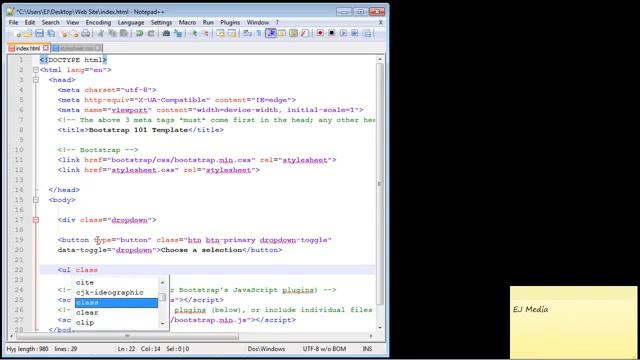Open the File menu
This screenshot has height=360, width=640.
(x=13, y=22)
